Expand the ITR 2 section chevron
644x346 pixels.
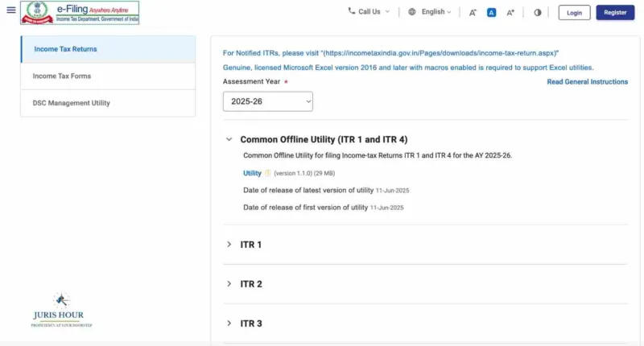coord(229,283)
